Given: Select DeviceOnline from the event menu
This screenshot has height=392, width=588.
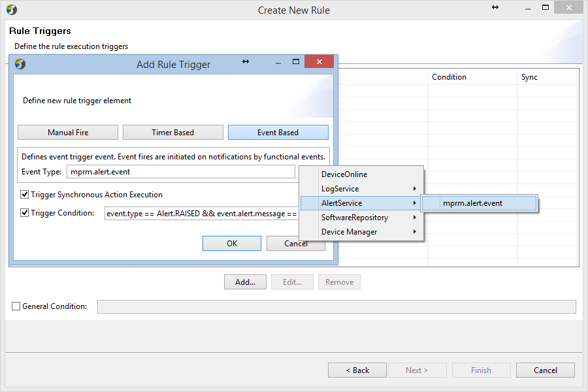Looking at the screenshot, I should 362,174.
